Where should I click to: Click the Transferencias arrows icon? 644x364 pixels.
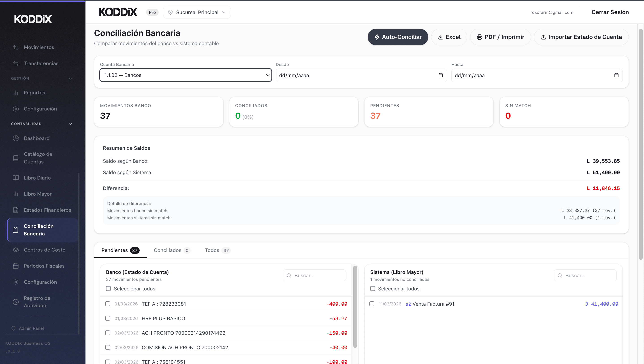16,63
